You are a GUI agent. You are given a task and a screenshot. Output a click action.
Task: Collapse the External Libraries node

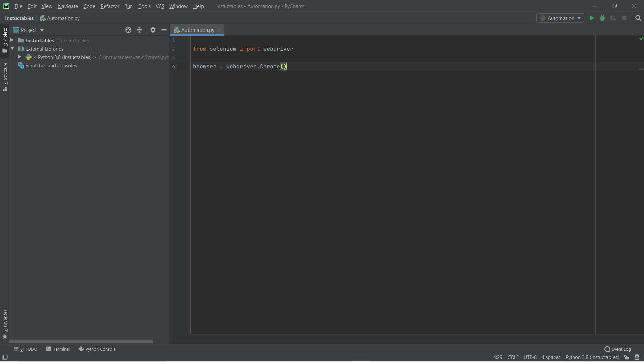click(x=12, y=49)
